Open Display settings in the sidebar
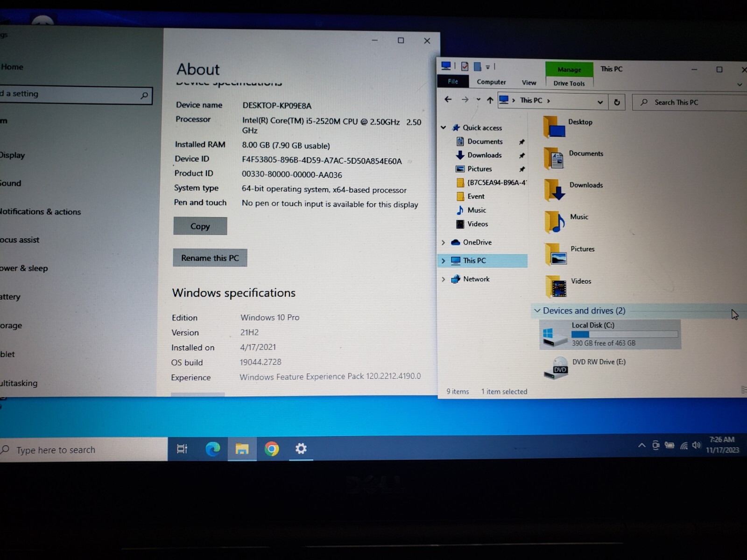This screenshot has height=560, width=747. coord(13,155)
